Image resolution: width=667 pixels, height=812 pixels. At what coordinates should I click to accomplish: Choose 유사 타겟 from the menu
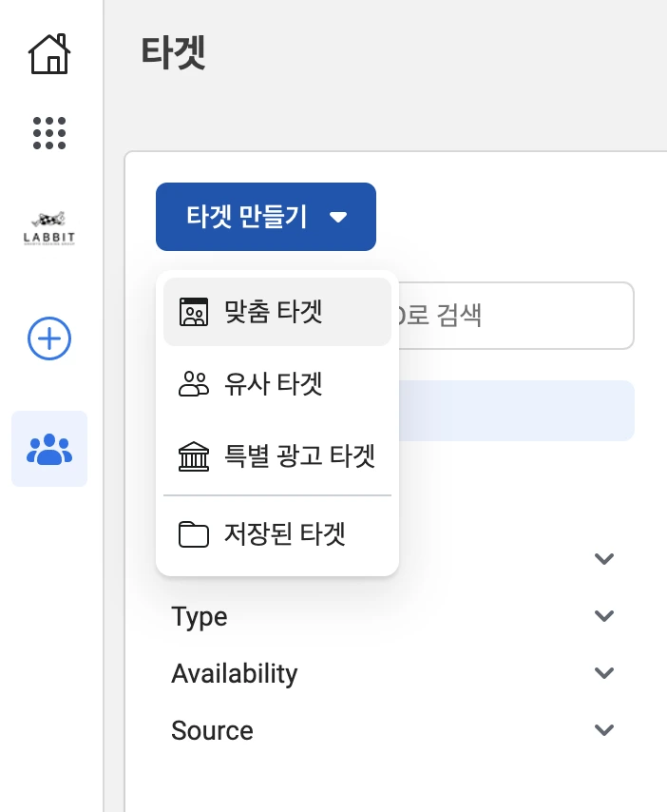[274, 384]
